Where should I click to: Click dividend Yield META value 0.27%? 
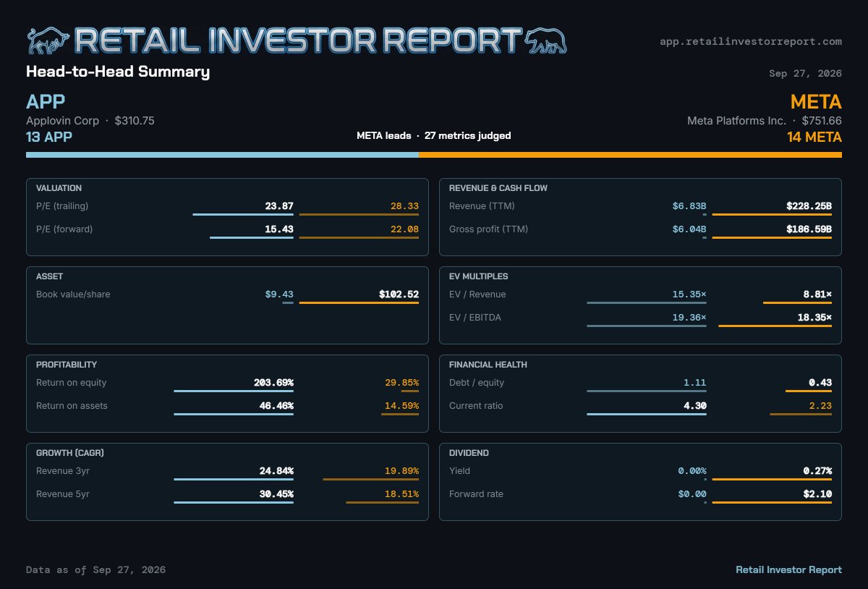(817, 471)
